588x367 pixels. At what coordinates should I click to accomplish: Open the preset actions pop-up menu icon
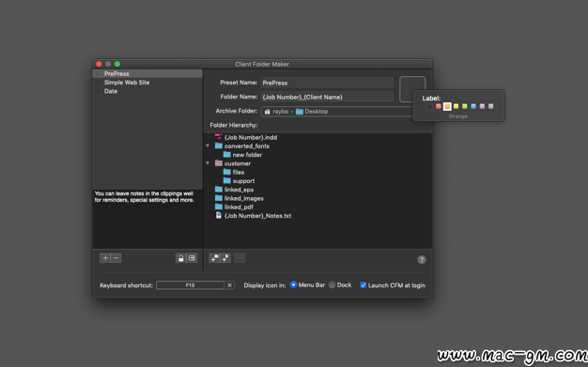[x=192, y=258]
